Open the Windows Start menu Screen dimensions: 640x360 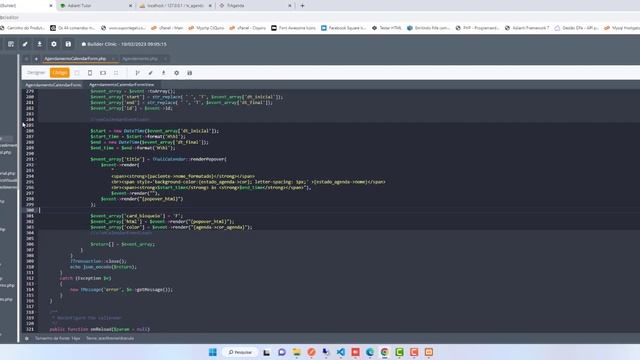213,352
